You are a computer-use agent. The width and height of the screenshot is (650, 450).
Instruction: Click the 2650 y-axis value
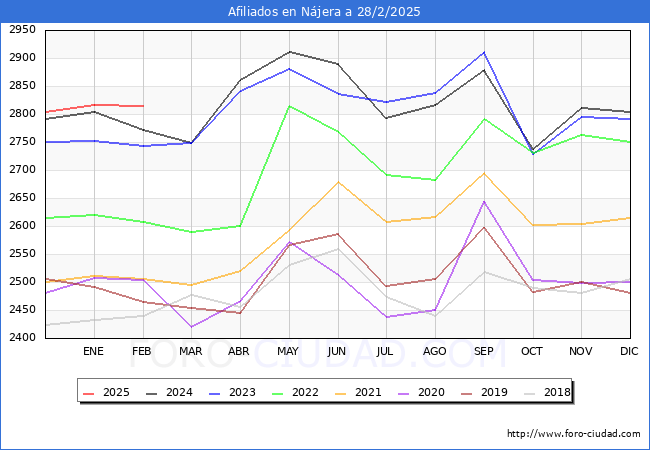click(x=22, y=198)
